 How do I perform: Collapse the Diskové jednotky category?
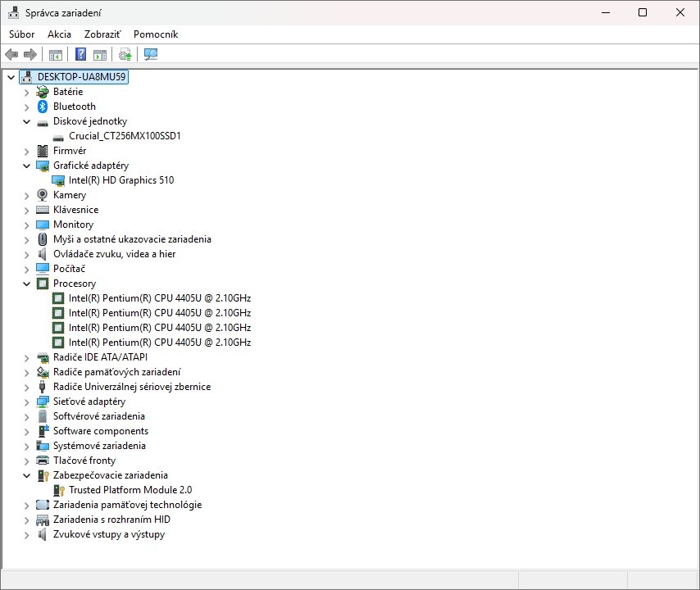tap(26, 120)
